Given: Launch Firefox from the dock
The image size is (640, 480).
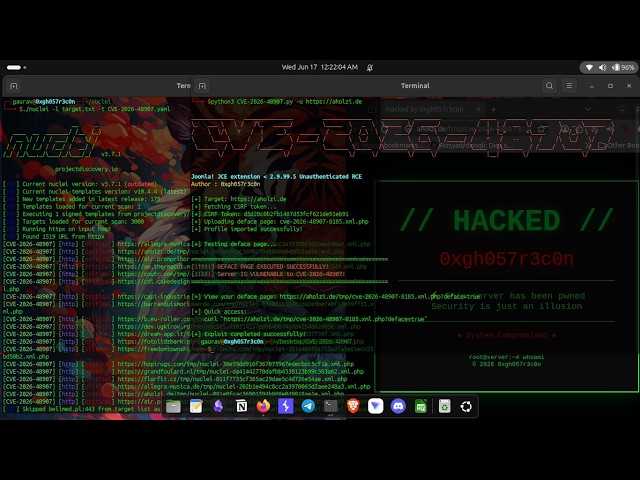Looking at the screenshot, I should pos(263,406).
